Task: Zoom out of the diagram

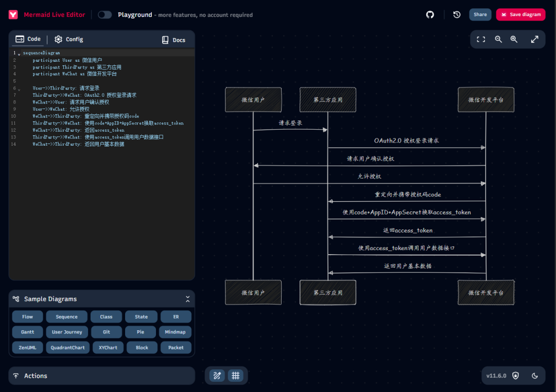Action: point(498,39)
